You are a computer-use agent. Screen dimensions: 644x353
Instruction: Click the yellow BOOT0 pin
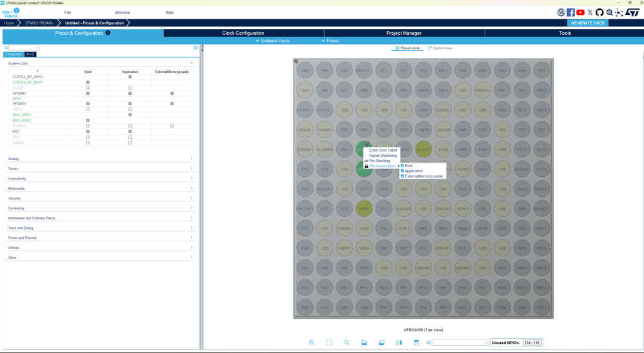pyautogui.click(x=423, y=150)
